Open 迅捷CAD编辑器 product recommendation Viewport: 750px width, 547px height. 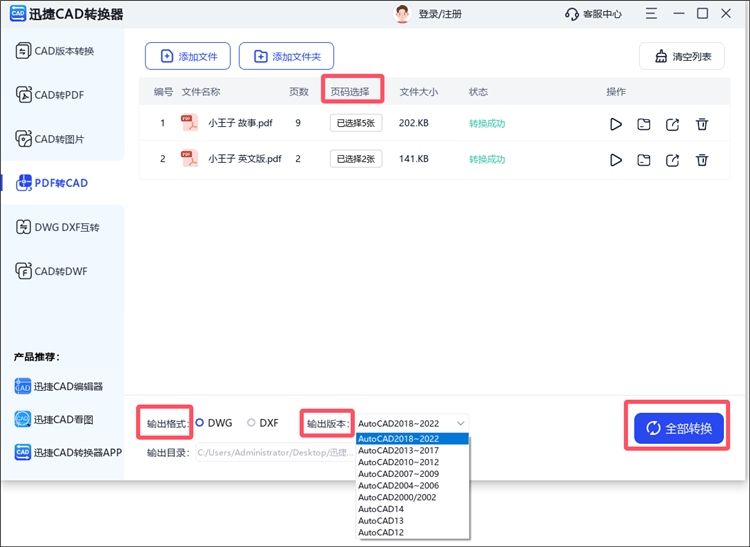[x=59, y=386]
